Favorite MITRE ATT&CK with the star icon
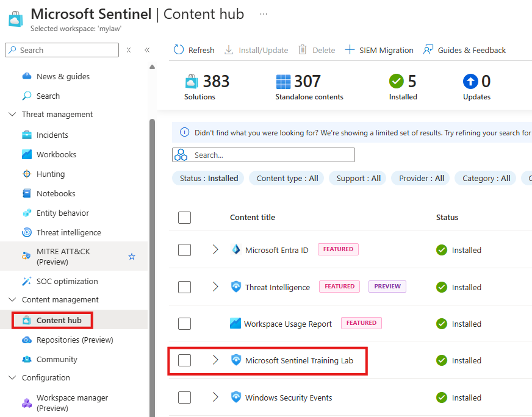532x417 pixels. coord(132,257)
